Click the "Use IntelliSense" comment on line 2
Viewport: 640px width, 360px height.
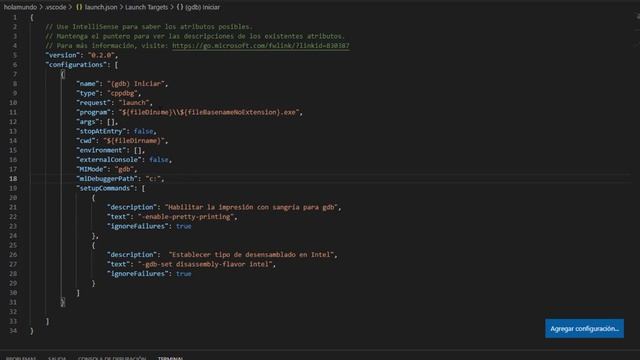149,27
